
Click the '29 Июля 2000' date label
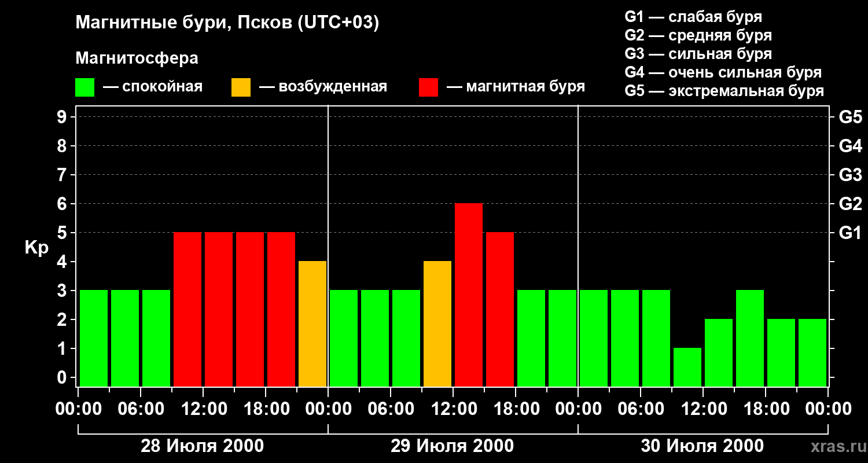[x=453, y=446]
